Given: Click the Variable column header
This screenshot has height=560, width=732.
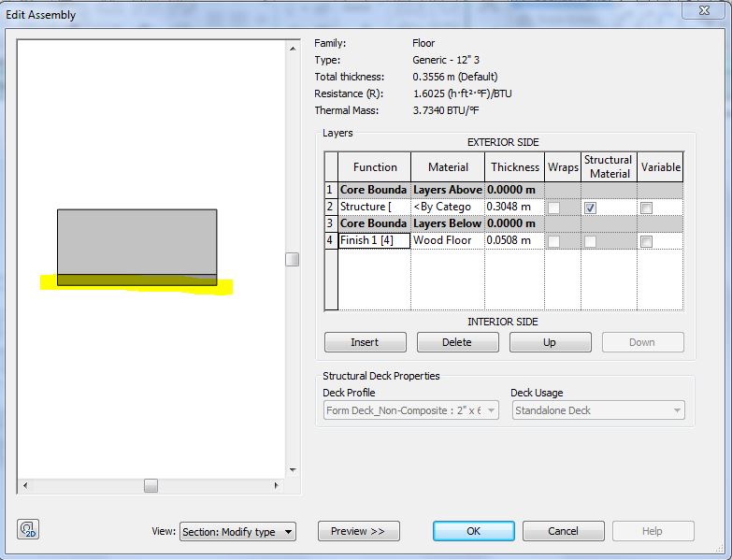Looking at the screenshot, I should pos(660,167).
